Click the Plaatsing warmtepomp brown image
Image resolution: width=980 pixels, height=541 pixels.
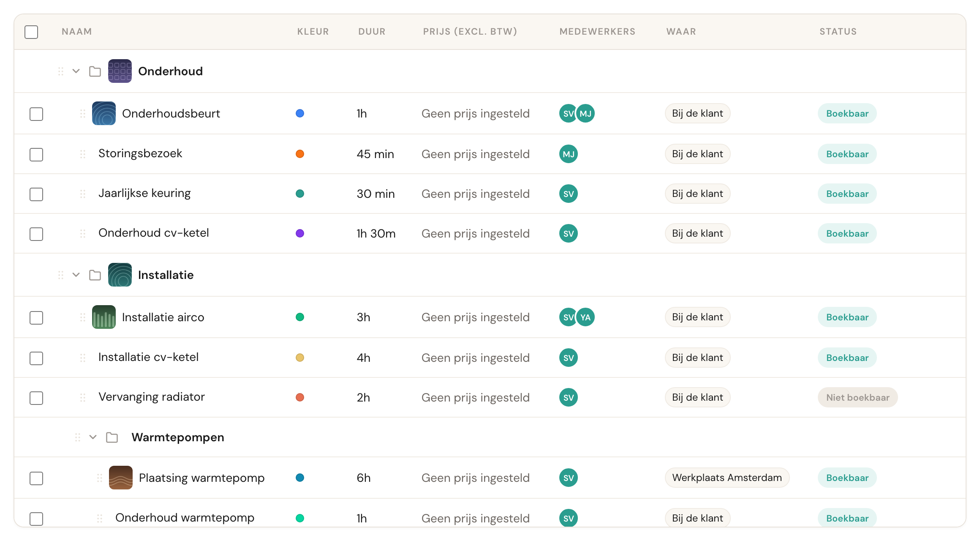click(x=121, y=478)
